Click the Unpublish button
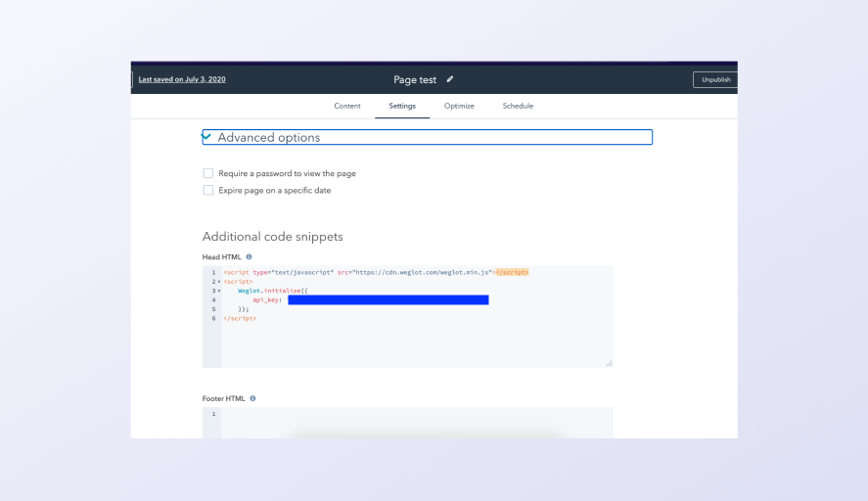 715,79
